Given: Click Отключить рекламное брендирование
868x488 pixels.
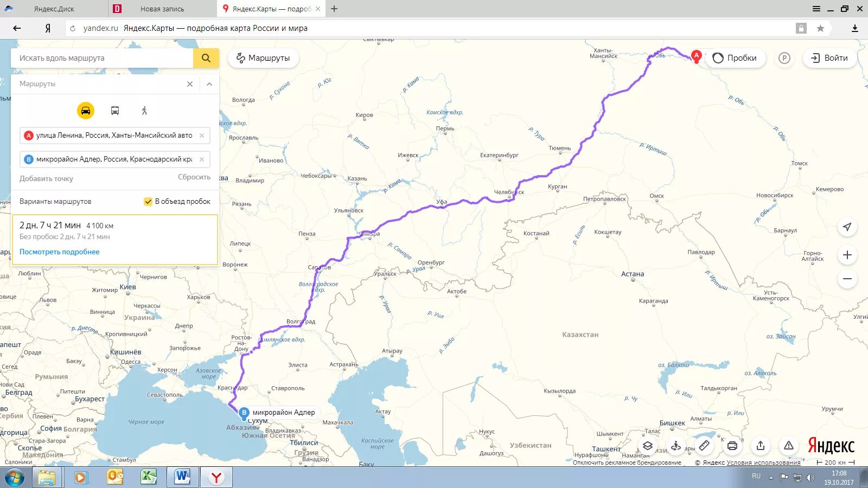Looking at the screenshot, I should click(627, 463).
